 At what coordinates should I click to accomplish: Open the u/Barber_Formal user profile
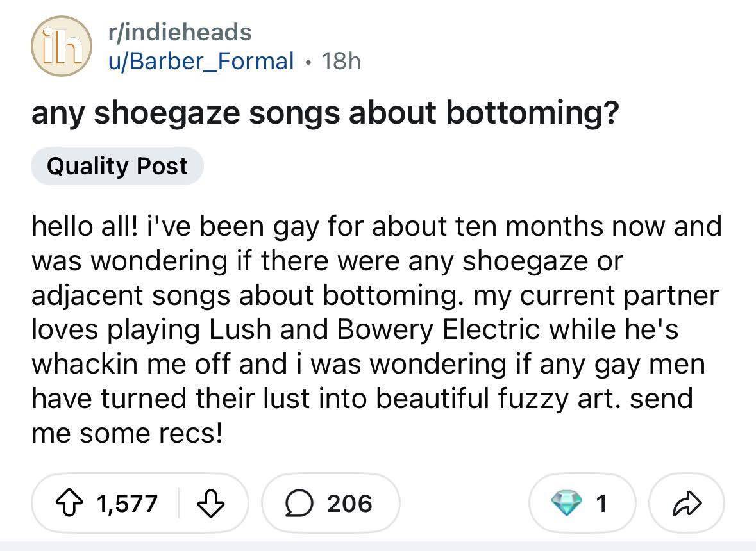click(199, 61)
